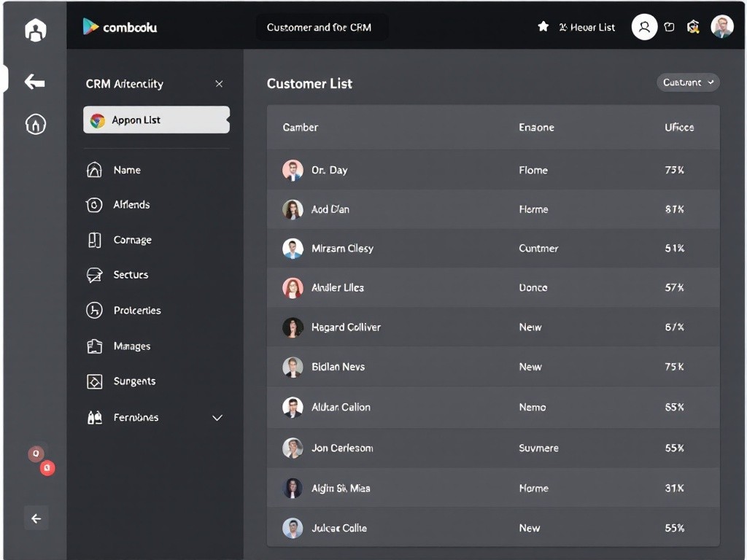Click the Cornage book icon

tap(93, 240)
